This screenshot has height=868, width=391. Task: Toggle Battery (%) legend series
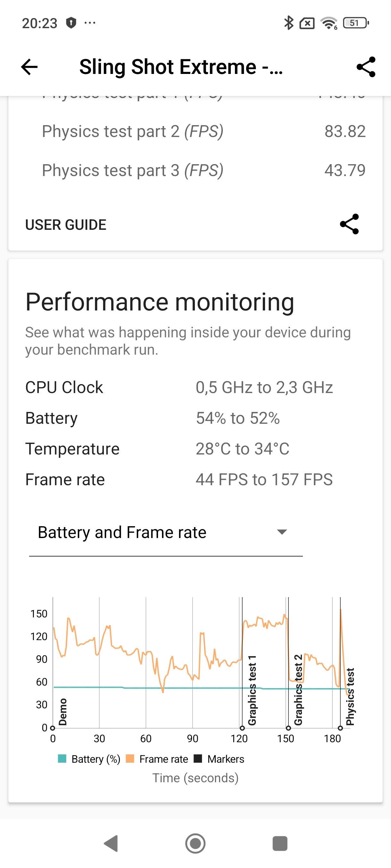89,759
